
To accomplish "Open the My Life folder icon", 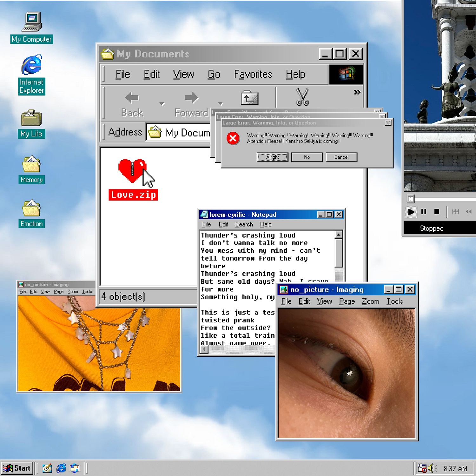I will [31, 119].
